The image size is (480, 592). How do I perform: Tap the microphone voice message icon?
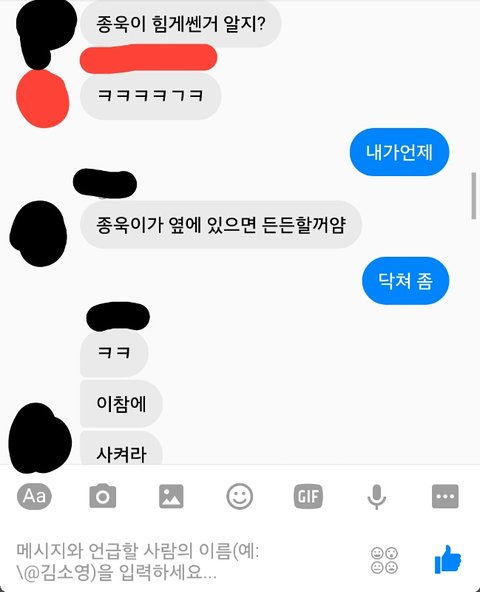pos(377,497)
